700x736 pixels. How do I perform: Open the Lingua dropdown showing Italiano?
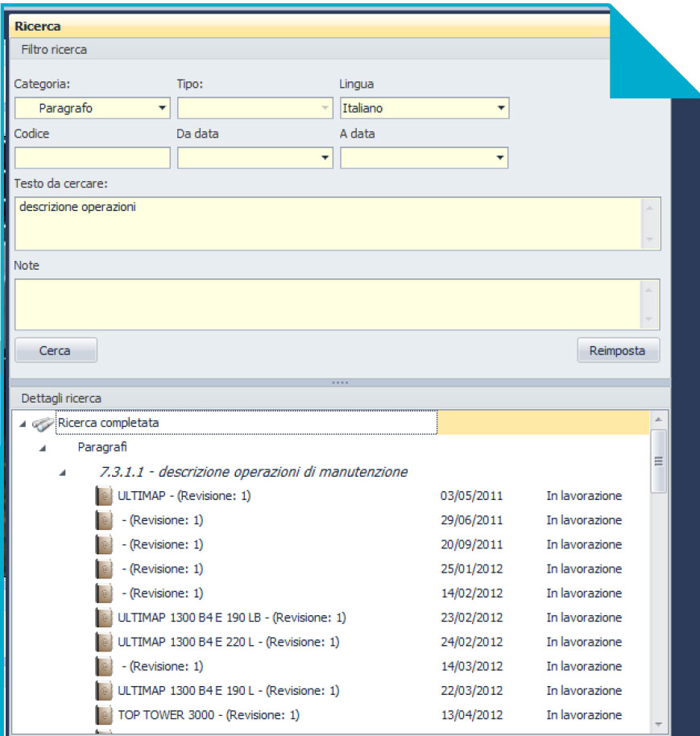coord(500,108)
